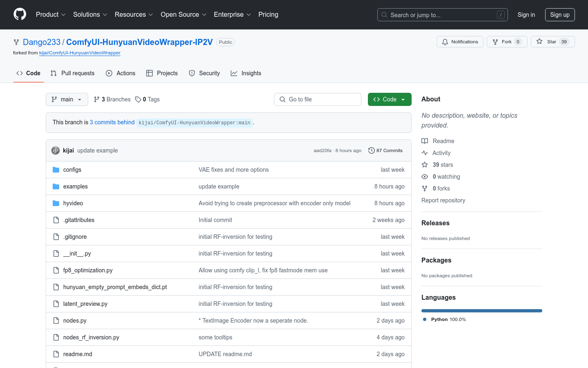This screenshot has height=368, width=588.
Task: Click the latent_preview.py file icon
Action: click(x=56, y=304)
